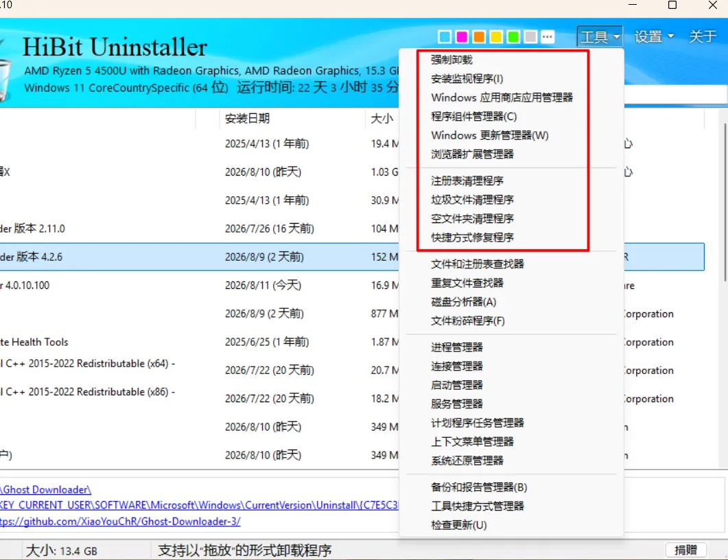Screen dimensions: 728x560
Task: Click the 大小: 13.4 GB status text
Action: tap(62, 550)
